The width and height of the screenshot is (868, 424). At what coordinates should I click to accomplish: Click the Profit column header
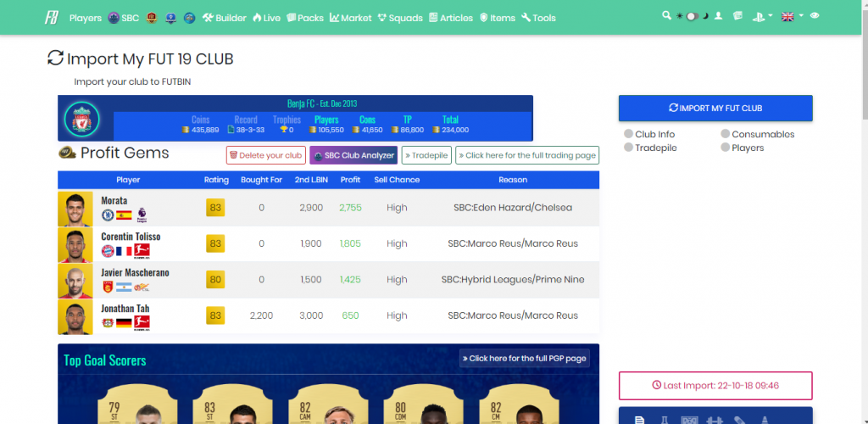[350, 180]
